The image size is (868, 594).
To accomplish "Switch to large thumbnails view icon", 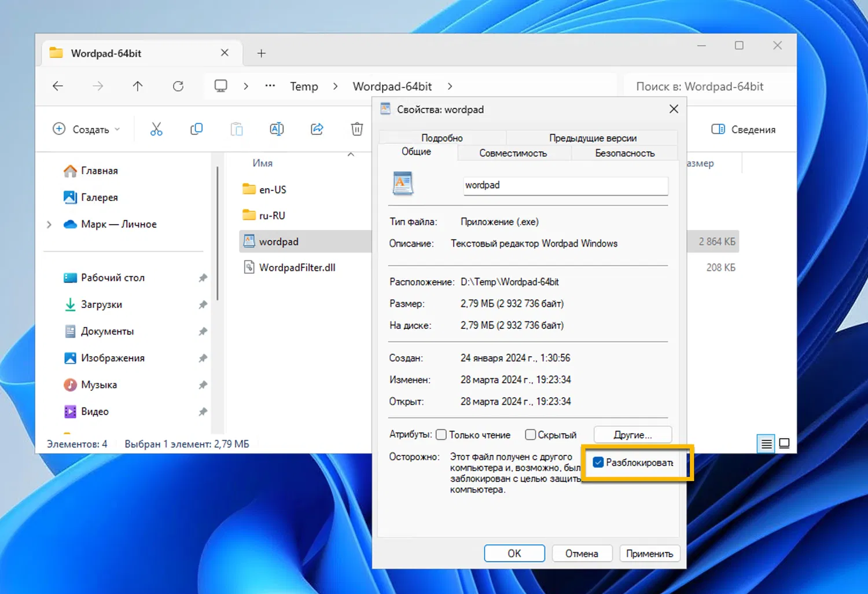I will pyautogui.click(x=784, y=443).
